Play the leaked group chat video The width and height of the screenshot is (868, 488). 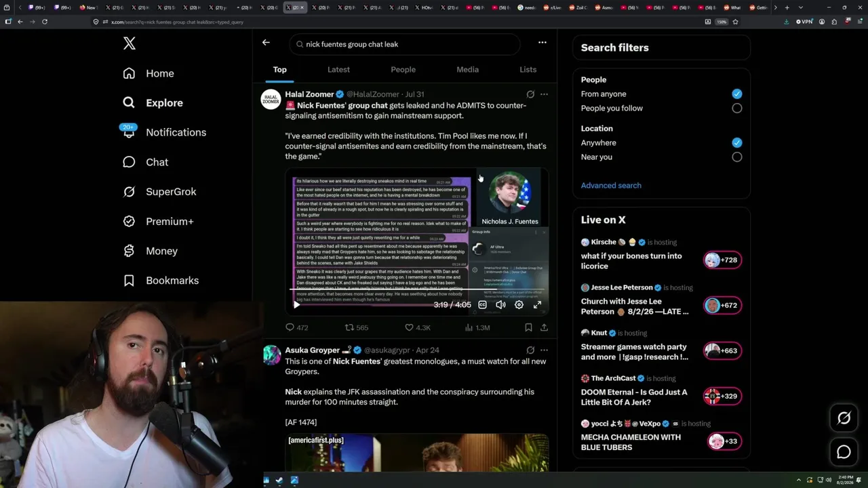click(x=296, y=305)
